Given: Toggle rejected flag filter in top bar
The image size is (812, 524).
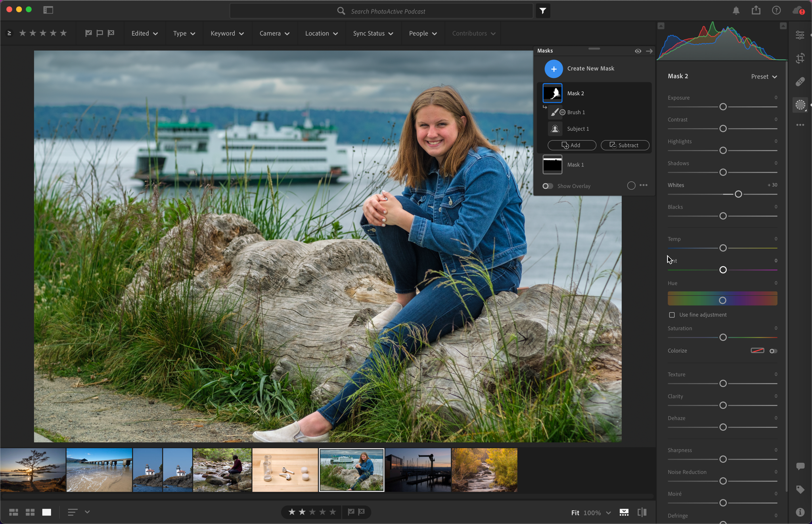Looking at the screenshot, I should (111, 33).
